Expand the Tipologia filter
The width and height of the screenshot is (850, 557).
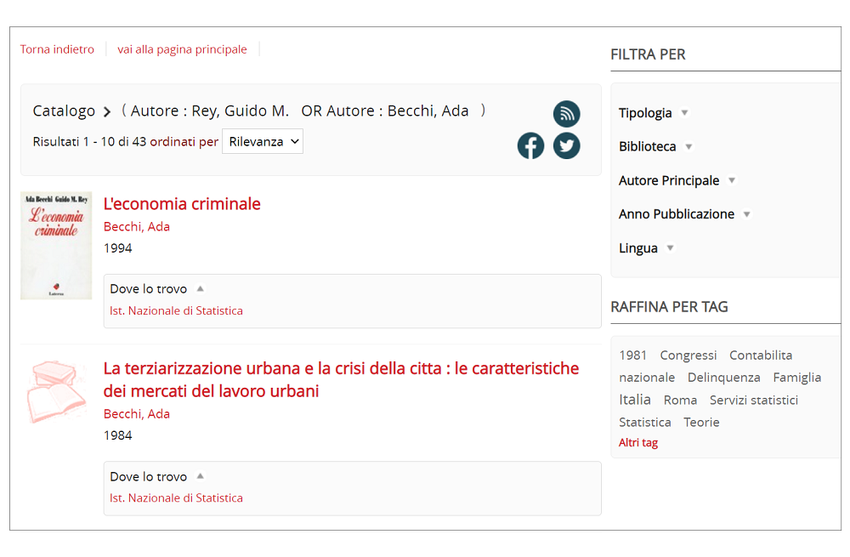[654, 113]
